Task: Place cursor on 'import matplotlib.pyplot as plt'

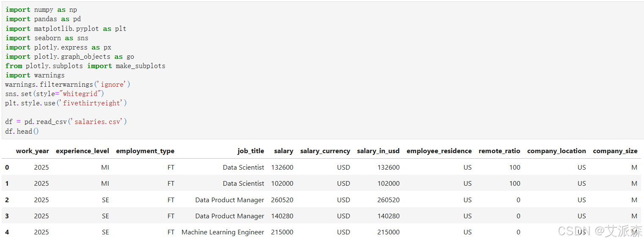Action: [66, 28]
